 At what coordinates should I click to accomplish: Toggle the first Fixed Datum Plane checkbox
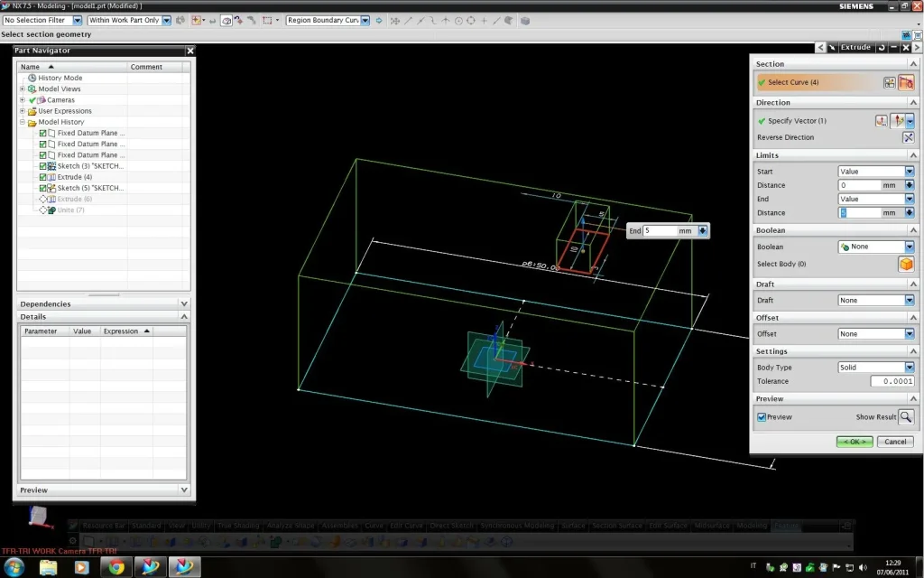[x=43, y=134]
